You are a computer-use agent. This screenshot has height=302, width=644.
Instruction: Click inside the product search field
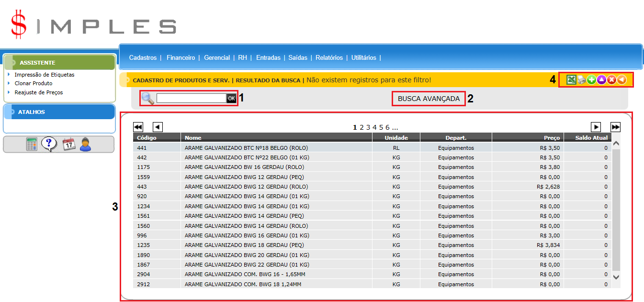(x=191, y=98)
